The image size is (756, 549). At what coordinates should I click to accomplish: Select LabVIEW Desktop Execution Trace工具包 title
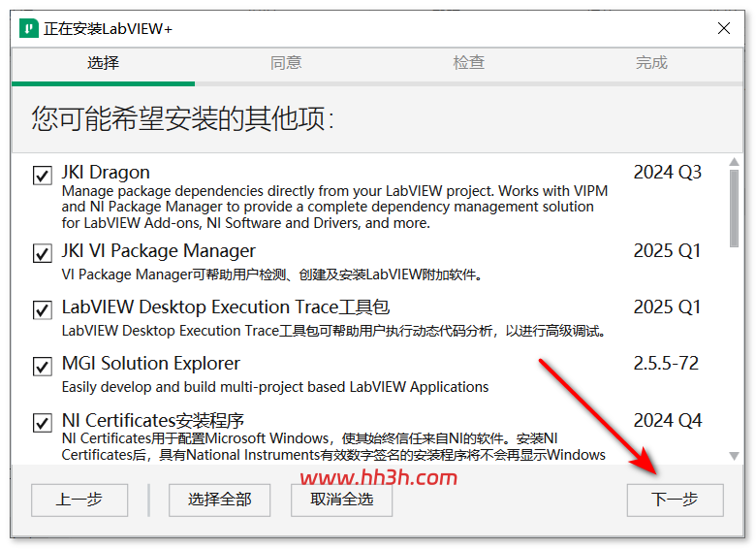pos(226,307)
